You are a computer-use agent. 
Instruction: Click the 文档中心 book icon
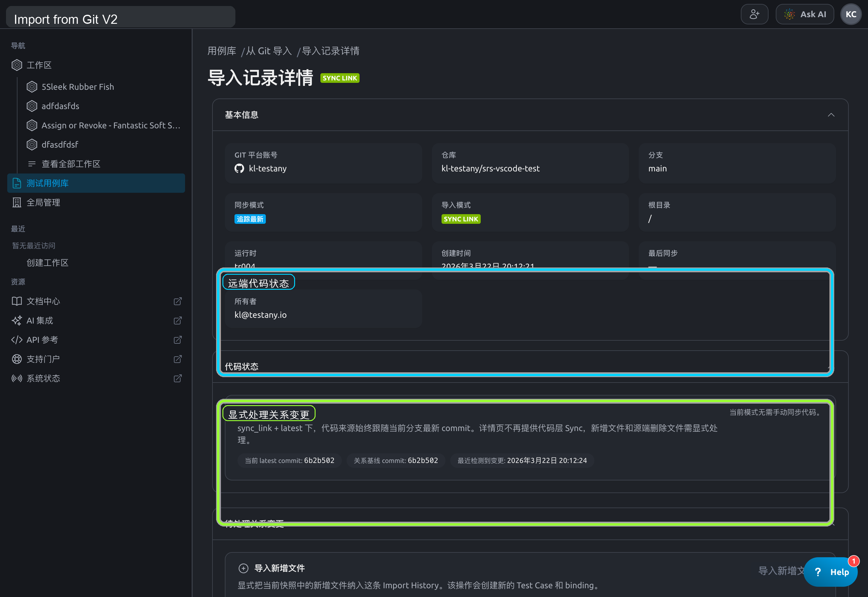(x=17, y=301)
